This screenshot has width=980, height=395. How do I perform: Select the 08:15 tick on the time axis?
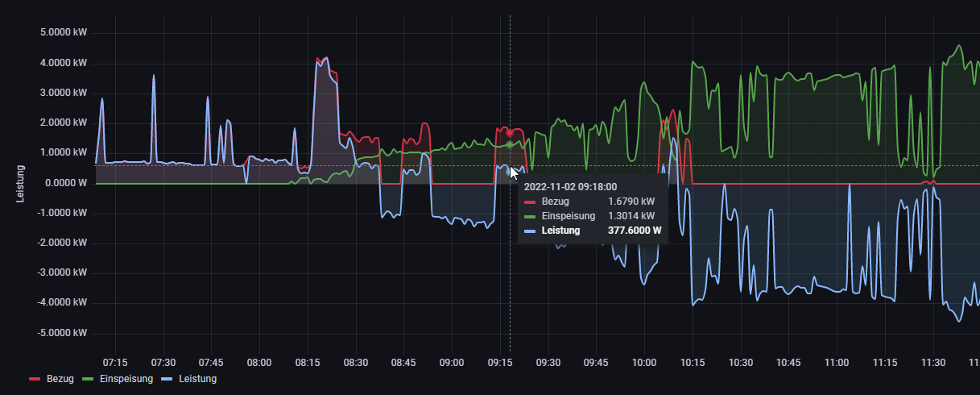coord(308,363)
